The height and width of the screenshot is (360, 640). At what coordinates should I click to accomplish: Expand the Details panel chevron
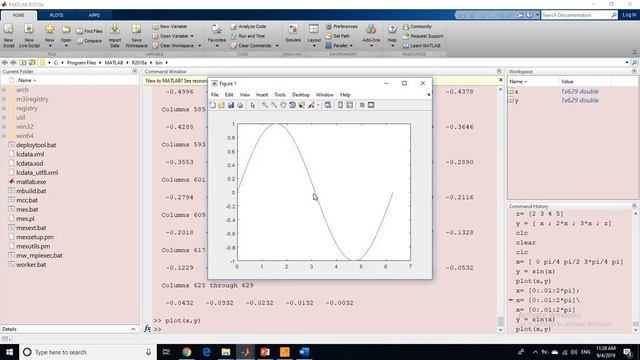133,329
